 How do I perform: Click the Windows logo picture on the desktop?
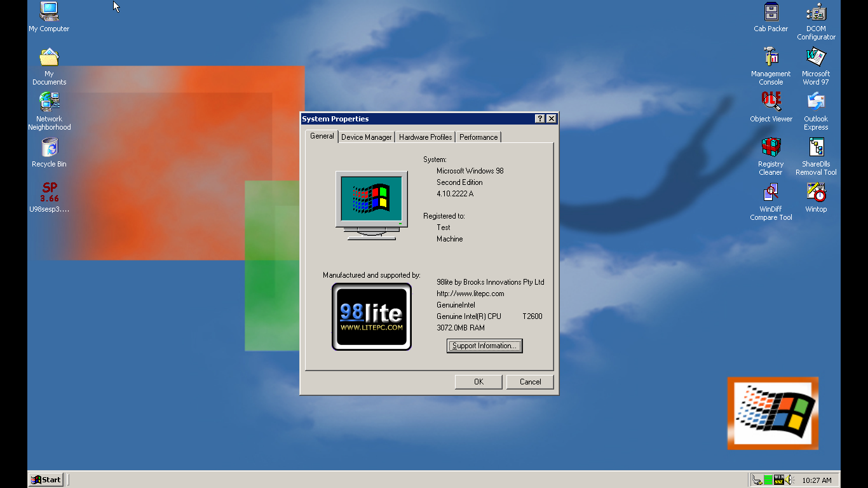773,413
